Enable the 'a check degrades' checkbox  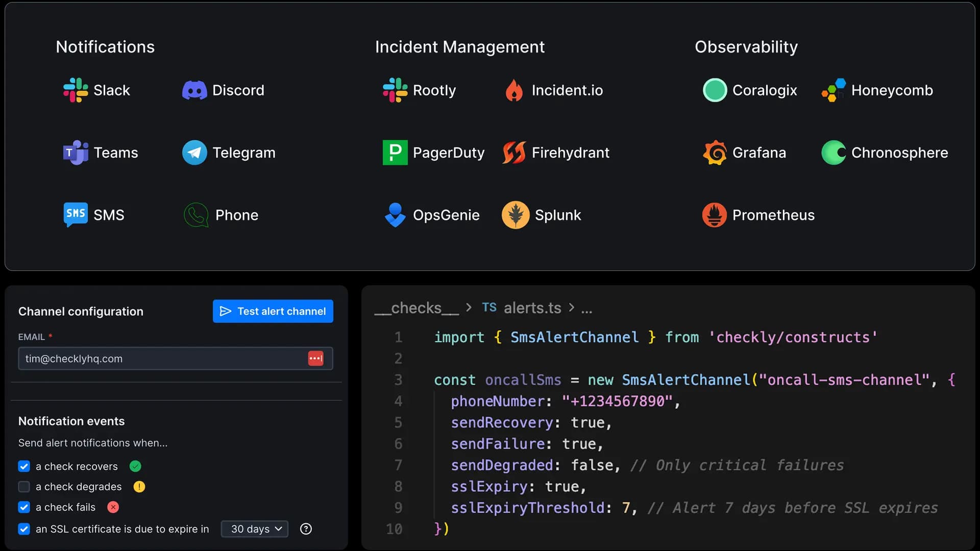coord(24,487)
